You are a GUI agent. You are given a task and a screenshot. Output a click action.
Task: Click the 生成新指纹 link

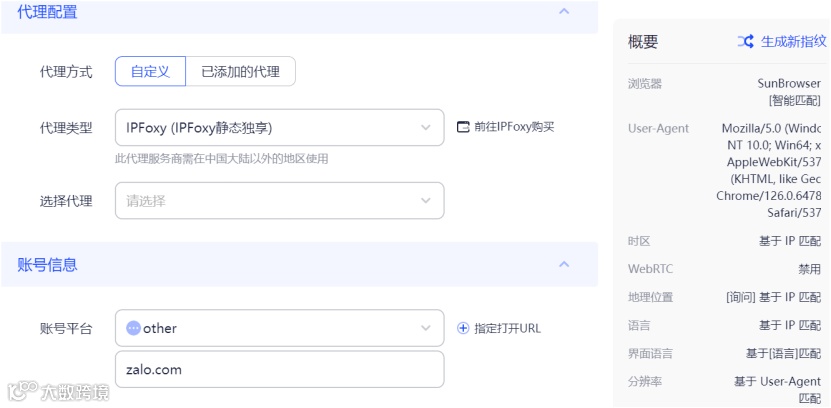793,42
